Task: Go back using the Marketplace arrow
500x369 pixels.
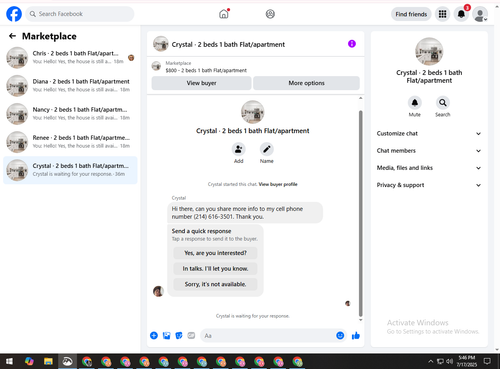Action: (12, 36)
